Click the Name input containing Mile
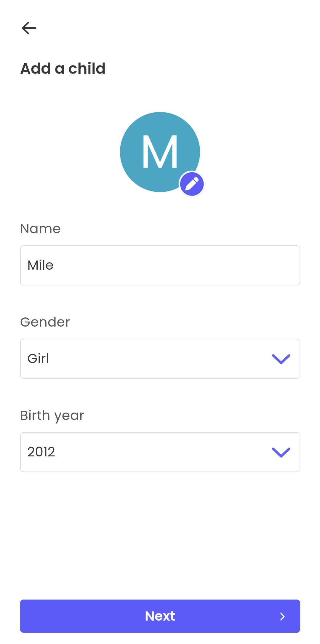Screen dimensions: 320x644 [x=160, y=265]
